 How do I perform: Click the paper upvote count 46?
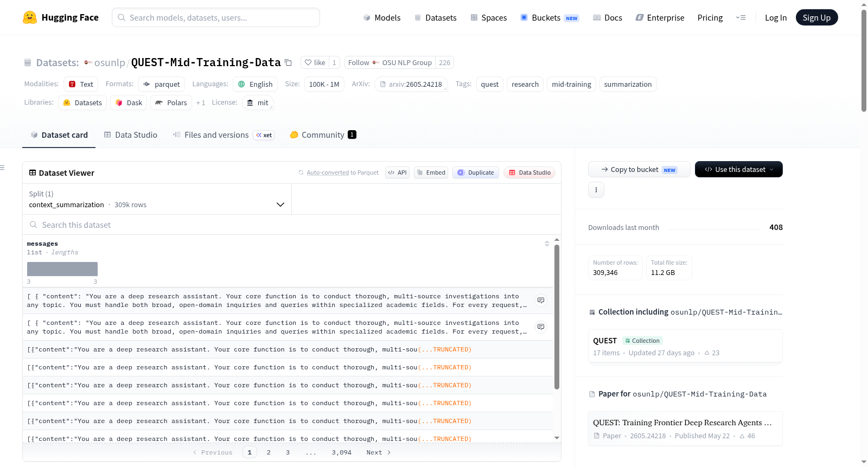(x=747, y=436)
